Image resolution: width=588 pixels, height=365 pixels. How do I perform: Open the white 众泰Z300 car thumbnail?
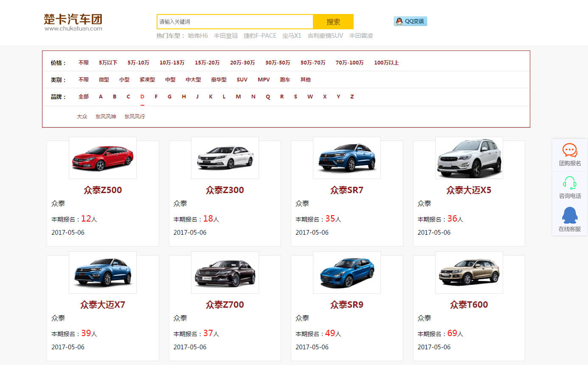coord(225,158)
